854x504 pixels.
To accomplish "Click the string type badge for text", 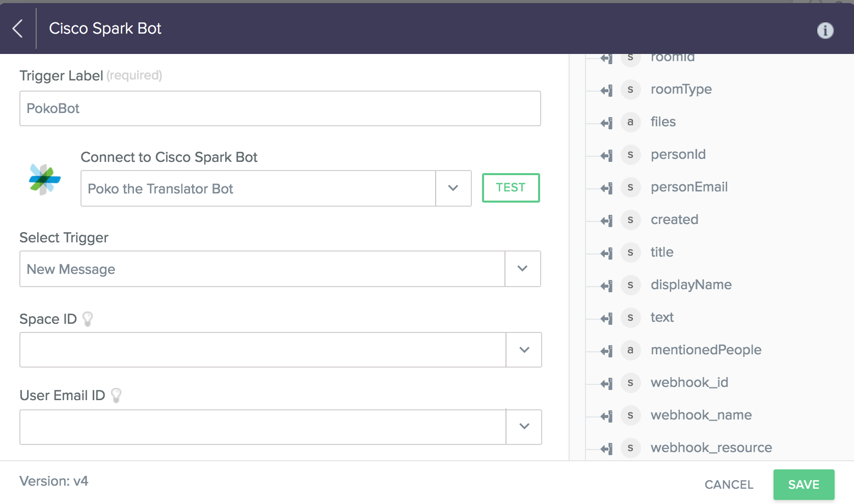I will click(x=630, y=318).
